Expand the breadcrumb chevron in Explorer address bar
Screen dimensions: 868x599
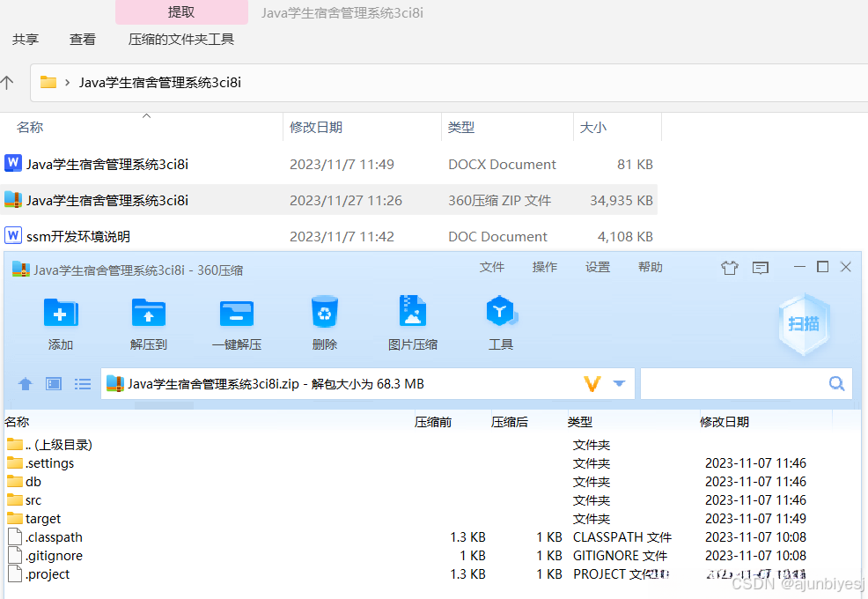[67, 83]
